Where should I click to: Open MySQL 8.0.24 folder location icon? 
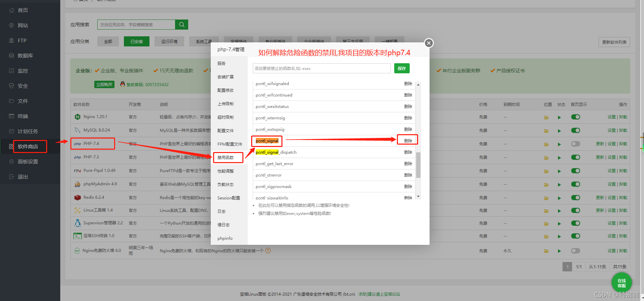click(546, 131)
